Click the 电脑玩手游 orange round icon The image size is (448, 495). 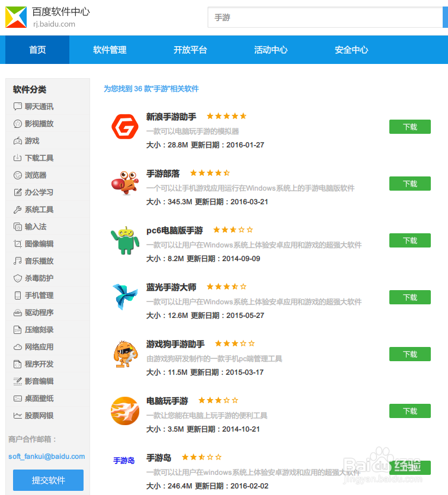[x=125, y=411]
